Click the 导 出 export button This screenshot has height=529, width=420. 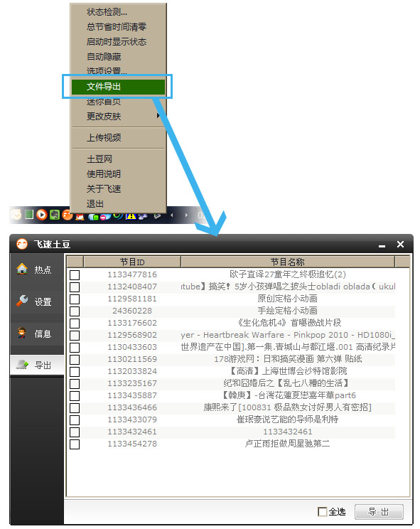(379, 512)
